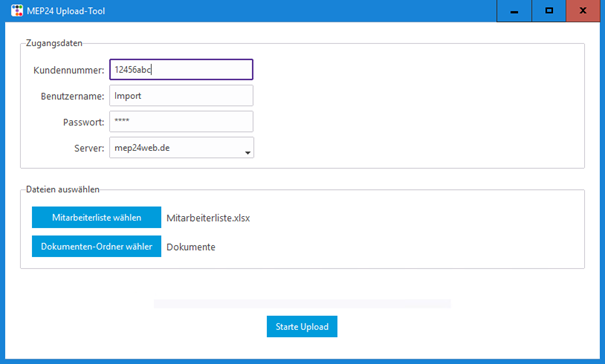Click the Benutzername: label
The height and width of the screenshot is (364, 605).
coord(73,96)
